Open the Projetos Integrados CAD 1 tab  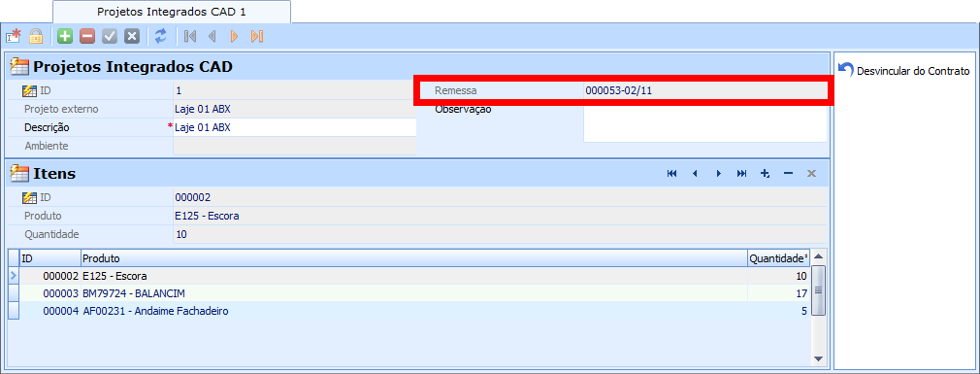coord(171,12)
